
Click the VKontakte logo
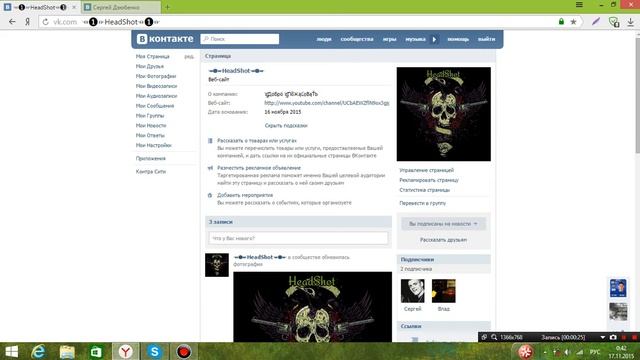pyautogui.click(x=165, y=39)
